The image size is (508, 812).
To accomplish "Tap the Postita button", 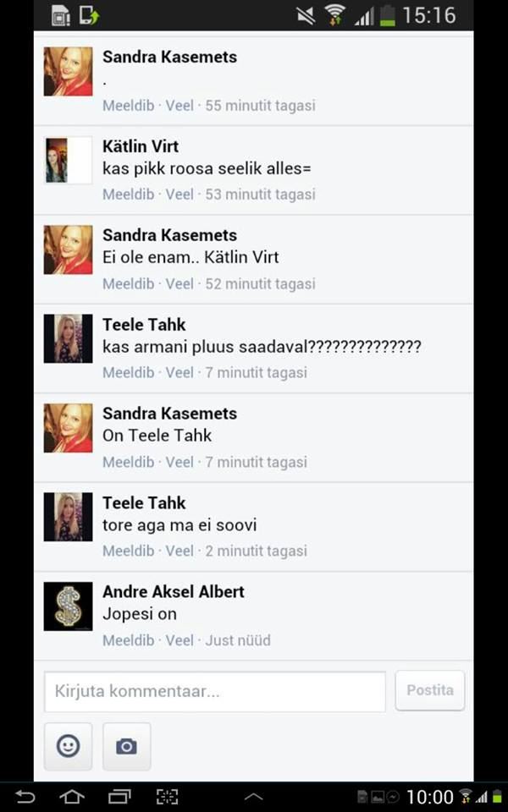I will 430,690.
